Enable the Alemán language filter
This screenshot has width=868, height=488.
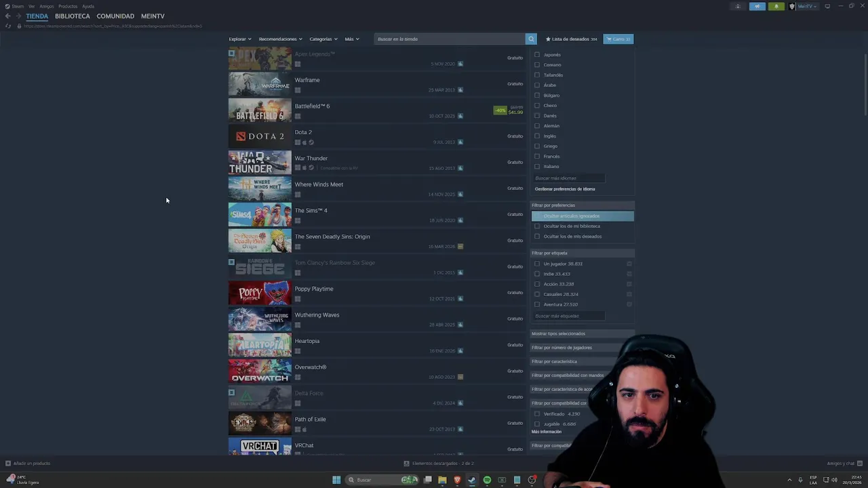(x=537, y=126)
